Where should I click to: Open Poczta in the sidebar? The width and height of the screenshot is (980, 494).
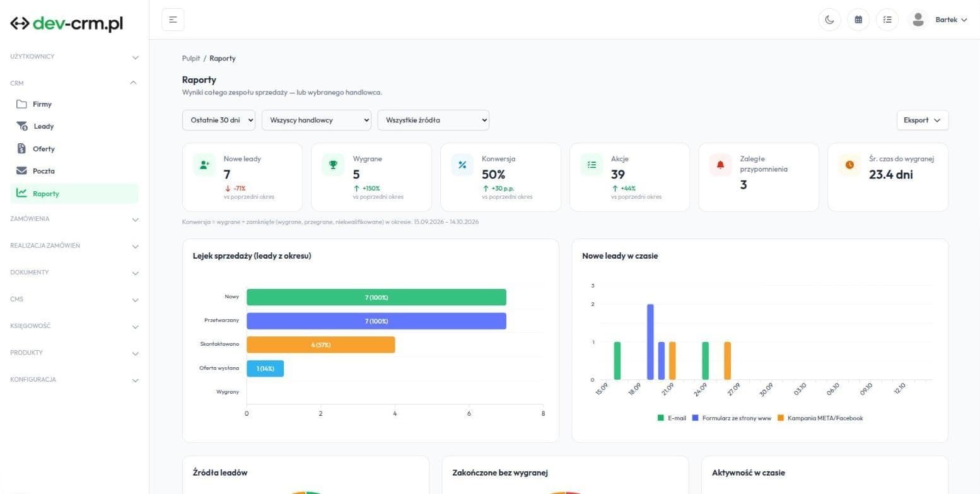click(74, 171)
